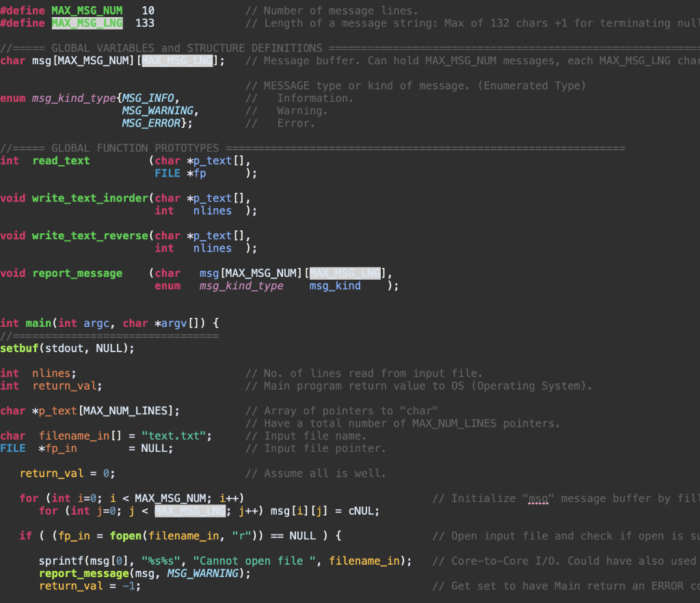The image size is (700, 603).
Task: Click the MSG_WARNING enum value
Action: (159, 110)
